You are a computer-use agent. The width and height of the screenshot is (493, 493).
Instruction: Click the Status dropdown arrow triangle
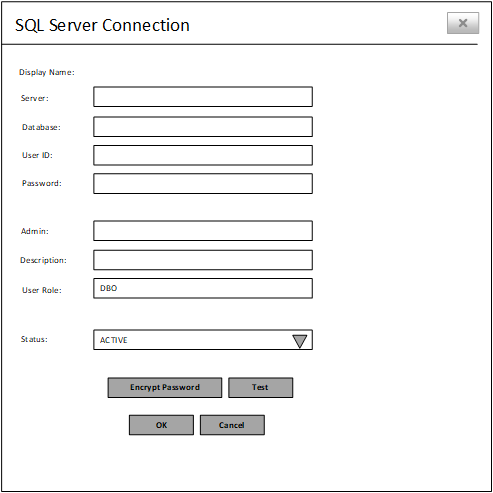(299, 341)
